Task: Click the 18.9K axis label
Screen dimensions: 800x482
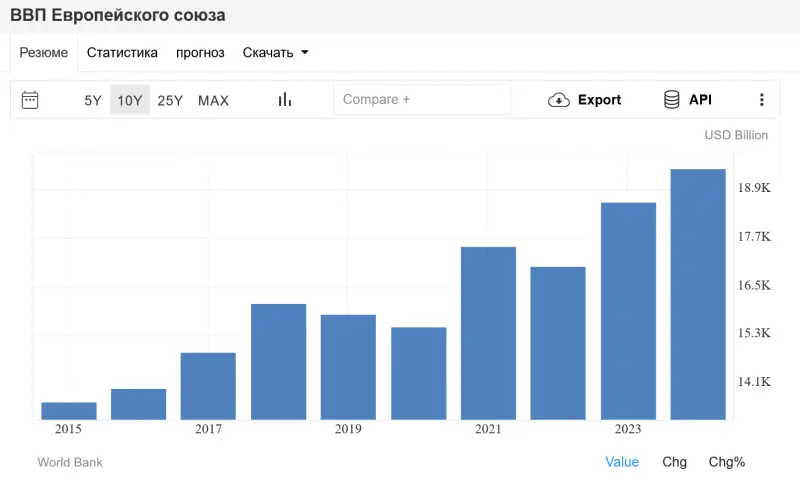Action: click(x=754, y=188)
